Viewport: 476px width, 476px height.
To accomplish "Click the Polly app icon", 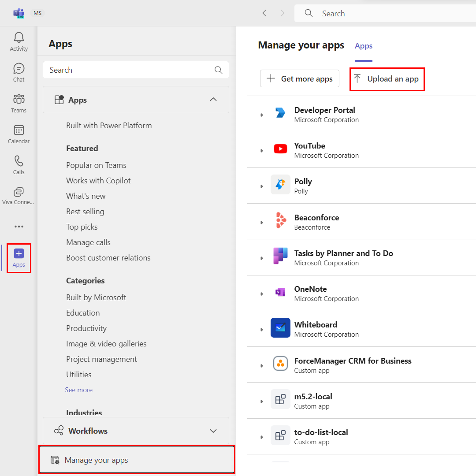I will [x=281, y=184].
